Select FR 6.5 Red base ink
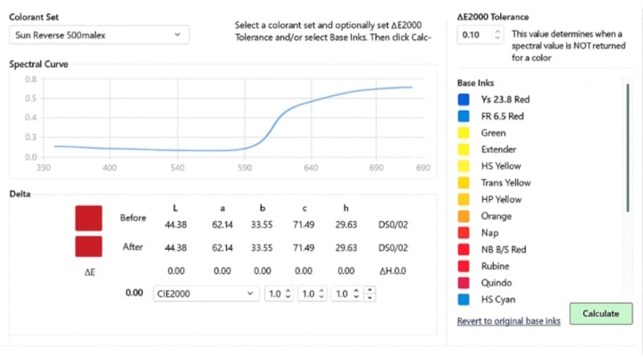This screenshot has width=643, height=364. [502, 116]
